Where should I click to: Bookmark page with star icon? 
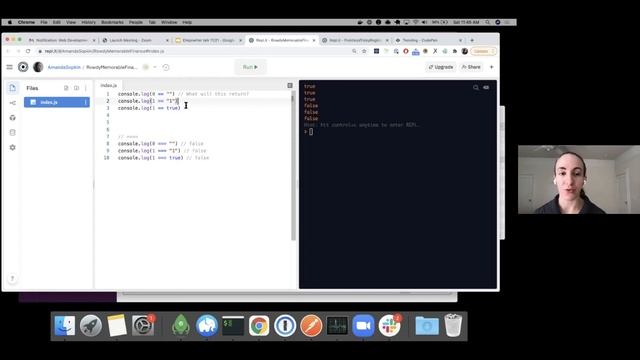click(364, 51)
